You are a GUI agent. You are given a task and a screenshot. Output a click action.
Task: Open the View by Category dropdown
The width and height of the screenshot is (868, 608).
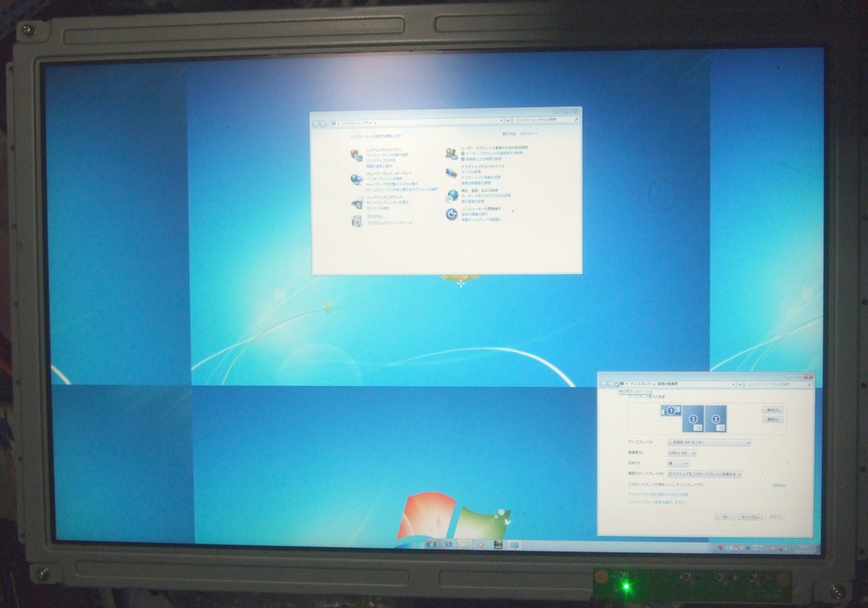528,134
